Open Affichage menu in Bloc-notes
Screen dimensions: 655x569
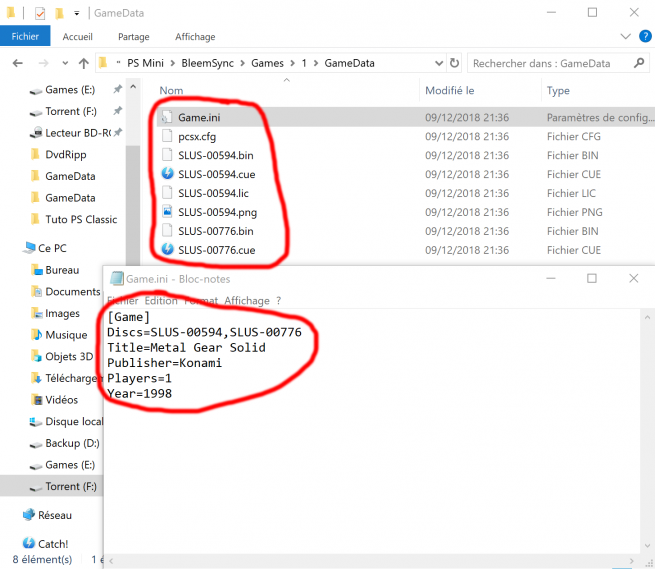[x=246, y=300]
